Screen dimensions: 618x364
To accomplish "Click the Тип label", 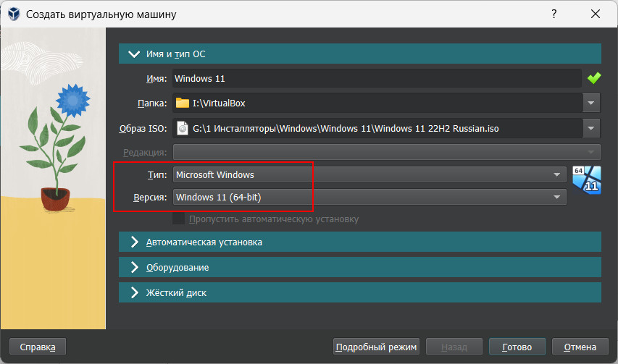I will point(157,174).
